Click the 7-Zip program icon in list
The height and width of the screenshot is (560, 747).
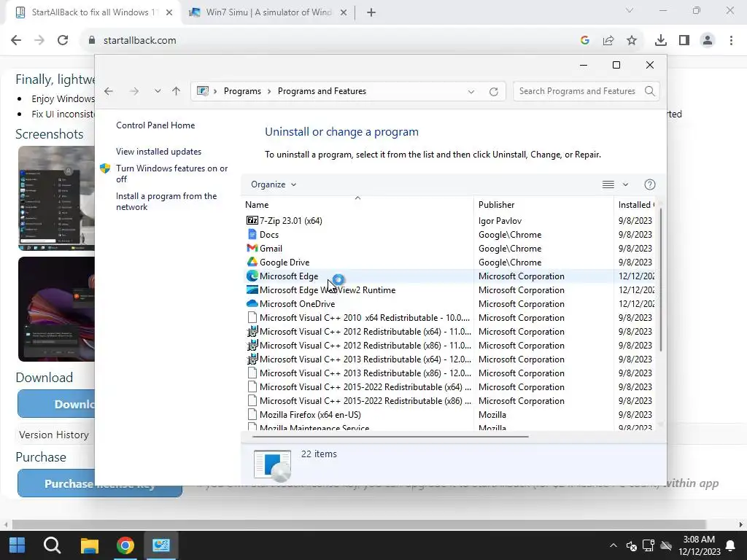(x=252, y=220)
